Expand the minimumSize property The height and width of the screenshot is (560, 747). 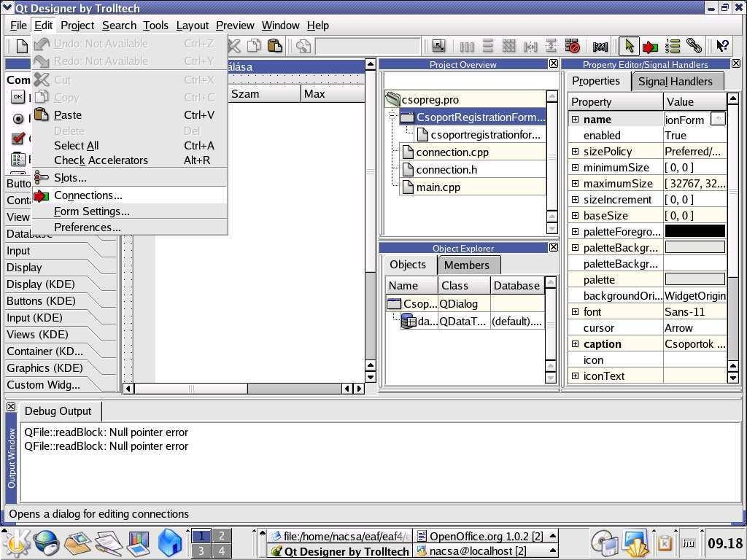575,167
